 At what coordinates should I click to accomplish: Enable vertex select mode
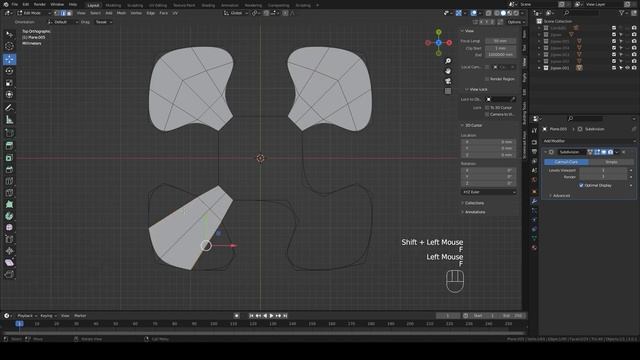point(57,13)
